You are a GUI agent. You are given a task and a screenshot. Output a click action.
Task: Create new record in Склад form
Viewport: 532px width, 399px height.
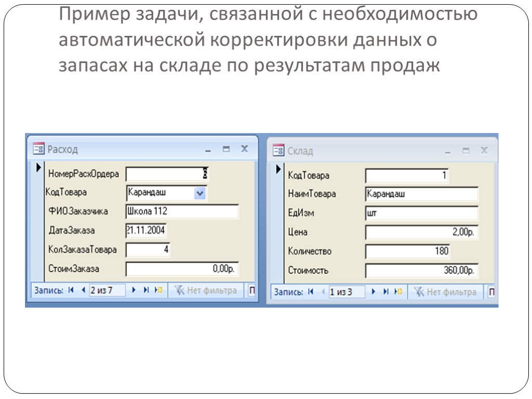tap(398, 291)
